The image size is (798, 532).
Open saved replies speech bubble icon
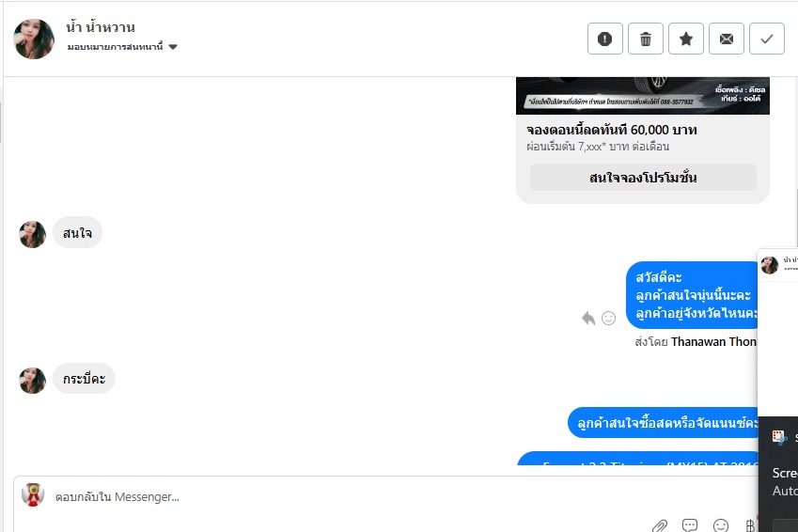690,524
